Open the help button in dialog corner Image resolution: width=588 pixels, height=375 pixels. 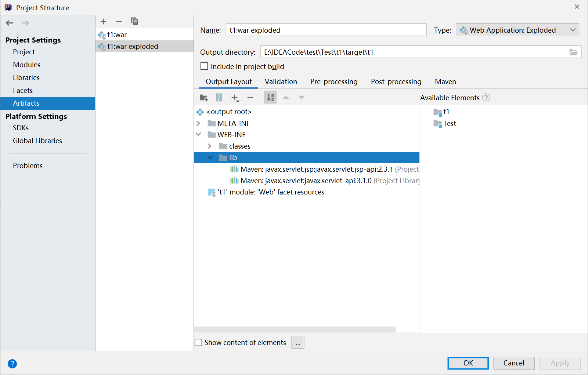[x=12, y=364]
